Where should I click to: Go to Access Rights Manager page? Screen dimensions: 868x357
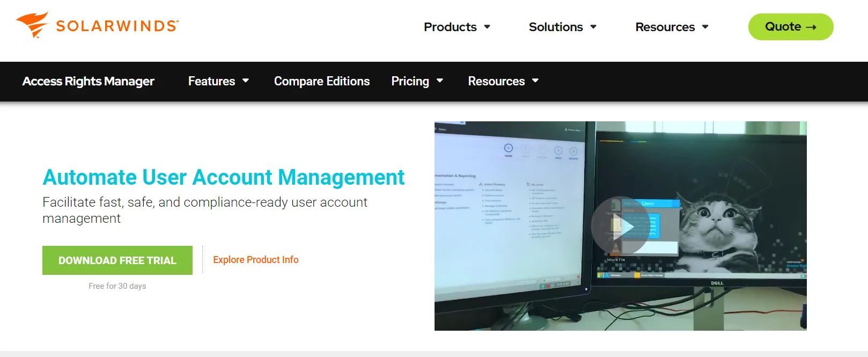point(89,81)
